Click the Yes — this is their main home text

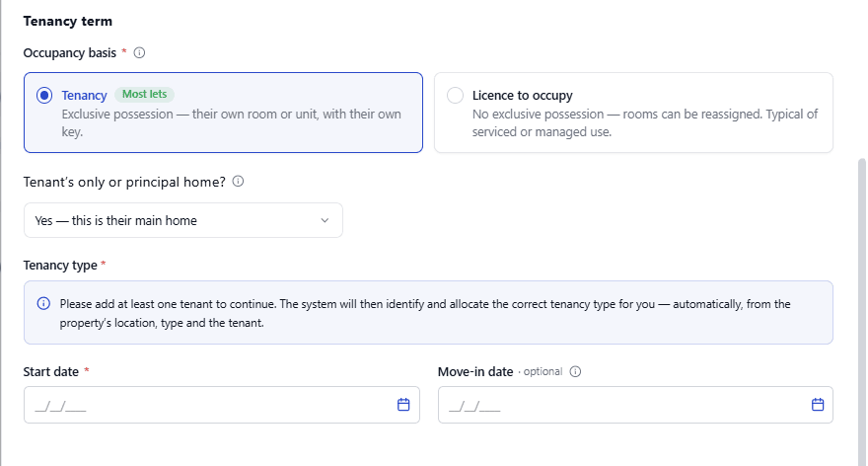click(115, 220)
